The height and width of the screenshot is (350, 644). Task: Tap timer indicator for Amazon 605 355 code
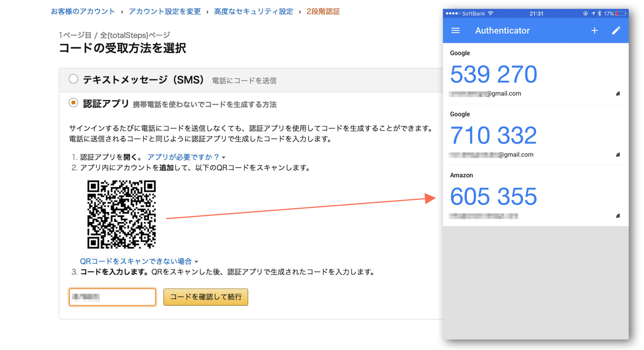tap(618, 216)
